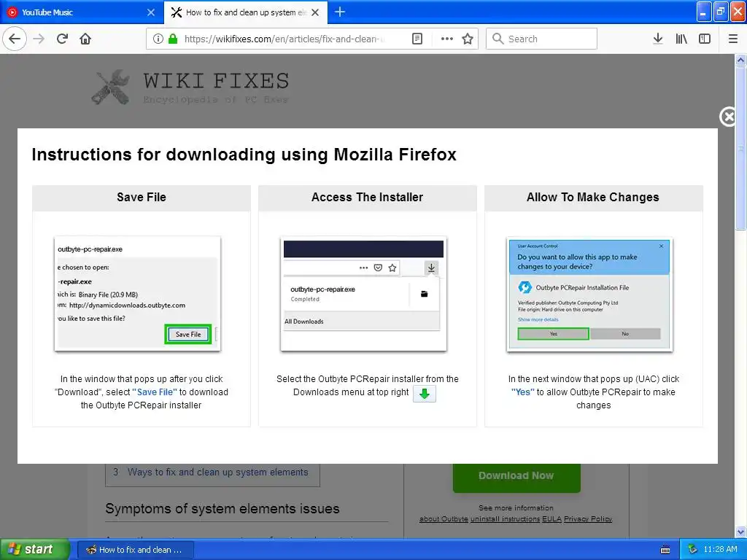The width and height of the screenshot is (747, 560).
Task: Open the Firefox downloads panel
Action: point(658,39)
